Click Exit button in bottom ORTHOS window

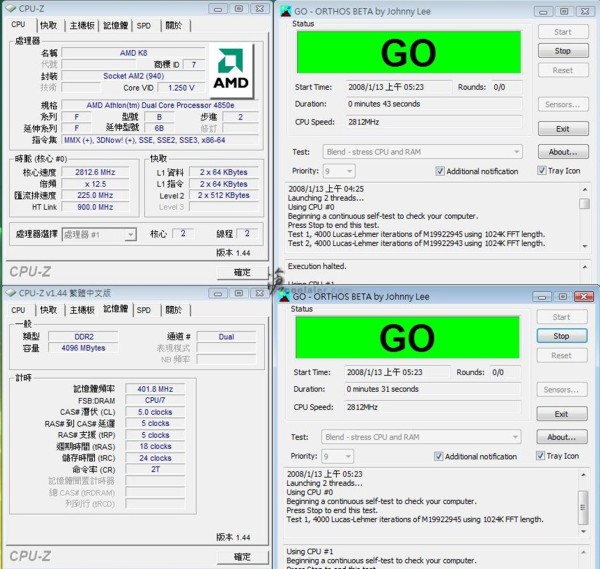561,414
